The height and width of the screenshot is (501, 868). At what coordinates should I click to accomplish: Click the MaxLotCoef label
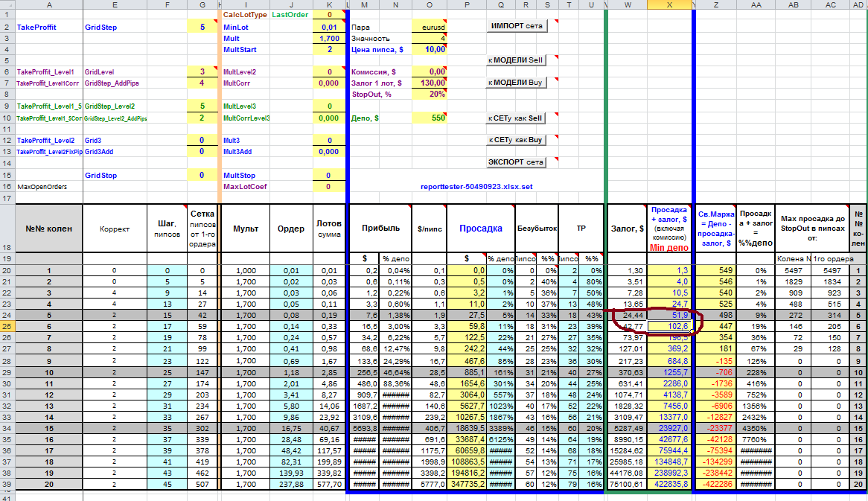pos(245,187)
